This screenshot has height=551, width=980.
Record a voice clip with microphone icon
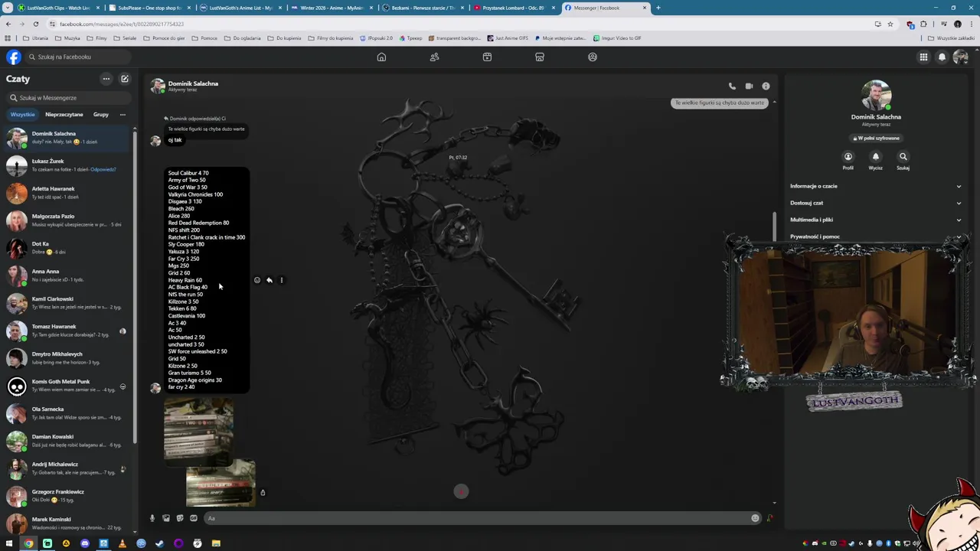coord(152,518)
